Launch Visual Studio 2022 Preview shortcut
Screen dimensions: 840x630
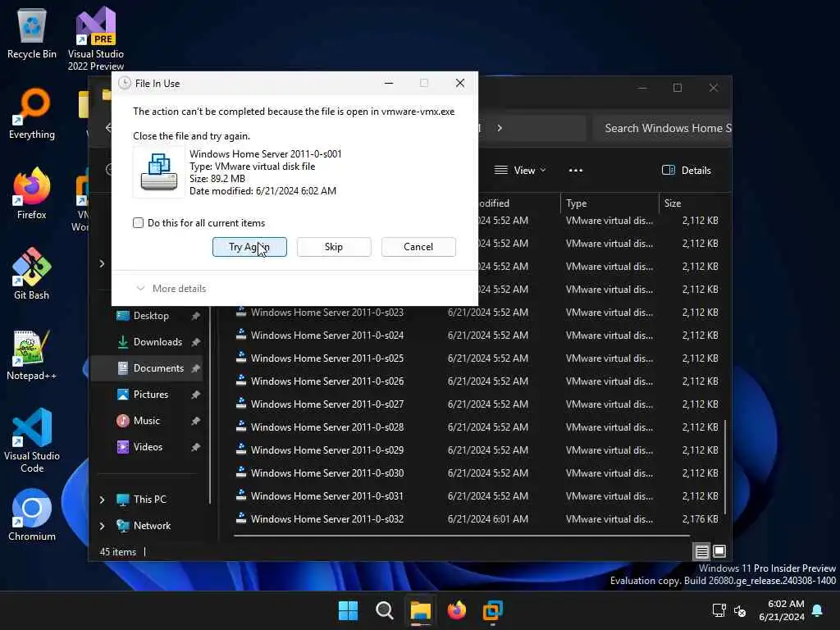pyautogui.click(x=95, y=38)
